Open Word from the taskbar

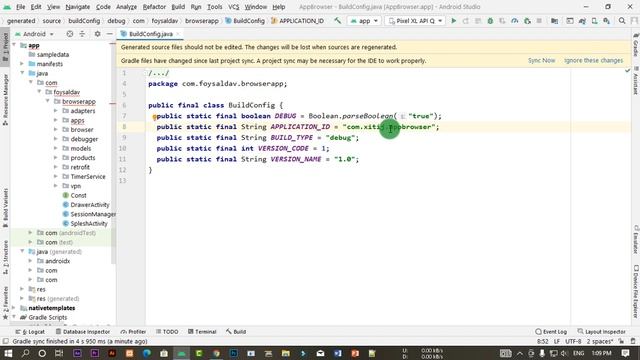click(x=338, y=353)
